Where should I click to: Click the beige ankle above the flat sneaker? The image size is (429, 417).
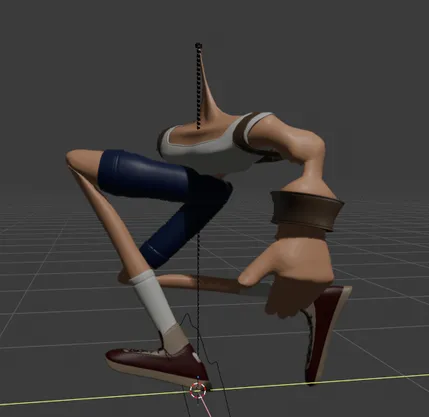coord(174,339)
